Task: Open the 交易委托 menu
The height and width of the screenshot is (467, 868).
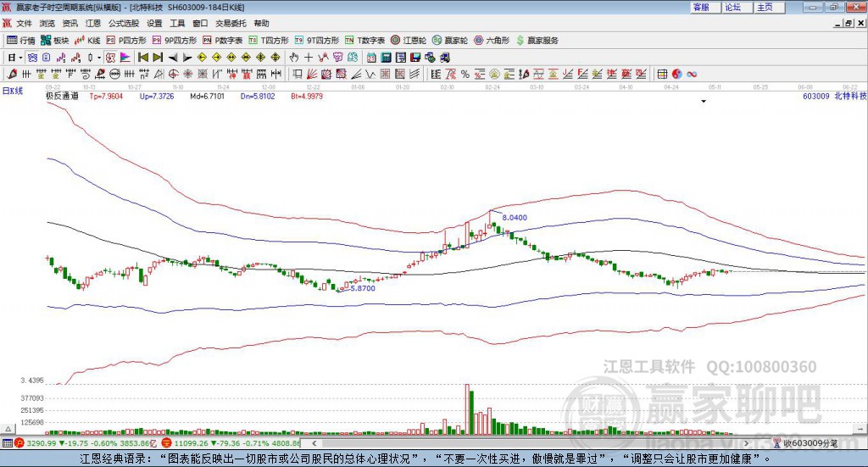Action: [231, 23]
